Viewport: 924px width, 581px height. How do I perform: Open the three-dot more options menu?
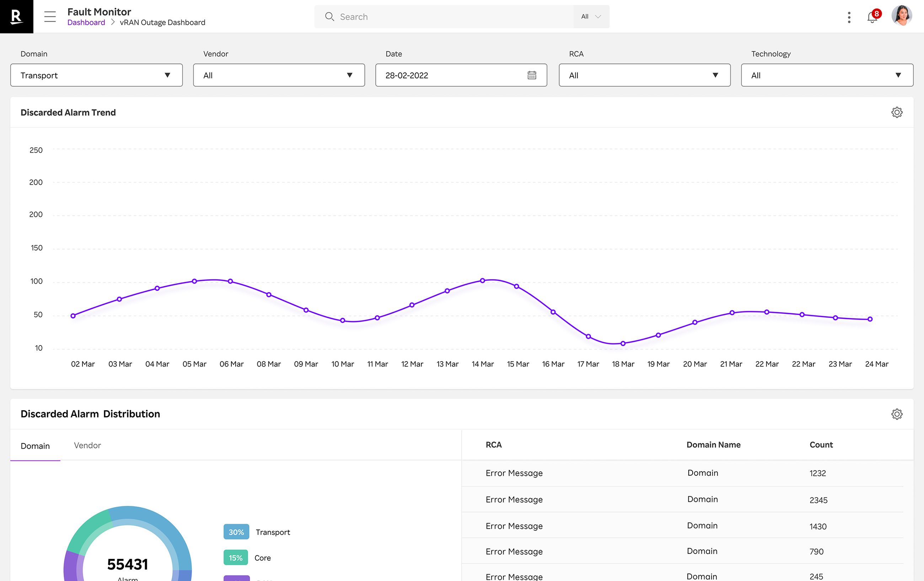[x=849, y=17]
